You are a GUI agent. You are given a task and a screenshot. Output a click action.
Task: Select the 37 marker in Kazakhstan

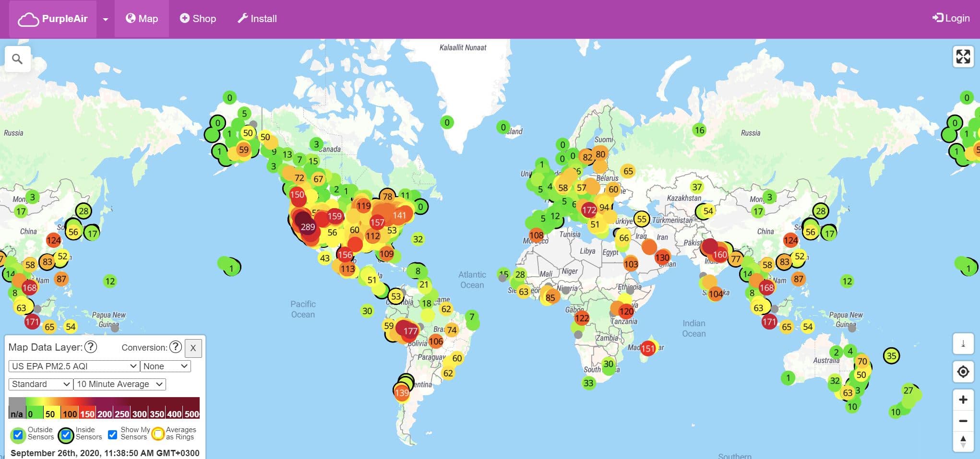pyautogui.click(x=697, y=187)
